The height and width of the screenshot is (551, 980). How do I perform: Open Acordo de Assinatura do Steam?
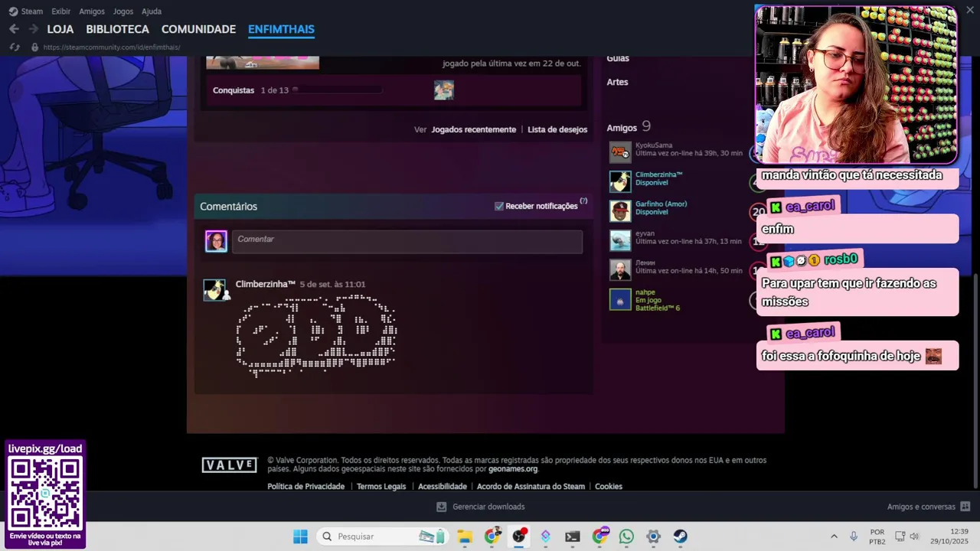point(531,487)
